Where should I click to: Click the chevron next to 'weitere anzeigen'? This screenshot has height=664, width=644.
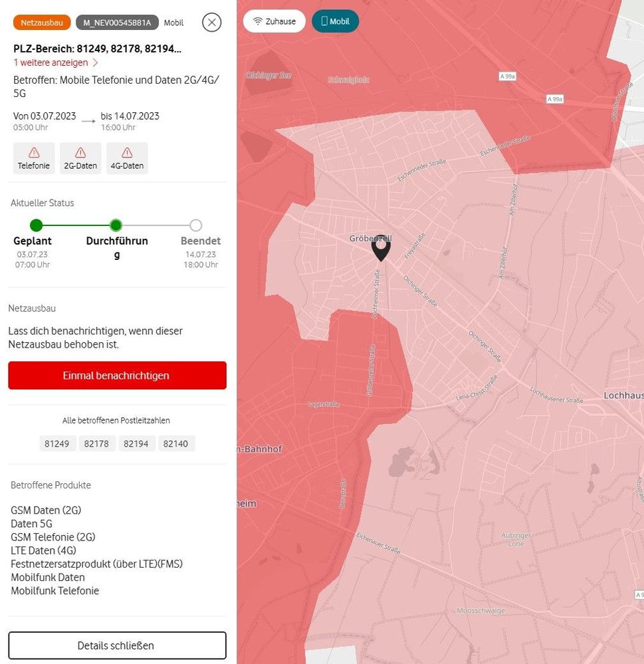click(x=95, y=62)
